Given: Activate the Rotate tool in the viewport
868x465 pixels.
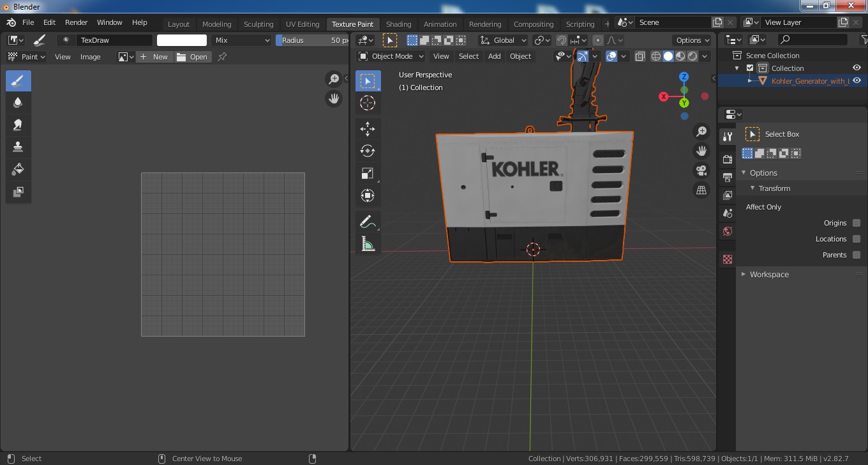Looking at the screenshot, I should click(x=368, y=151).
